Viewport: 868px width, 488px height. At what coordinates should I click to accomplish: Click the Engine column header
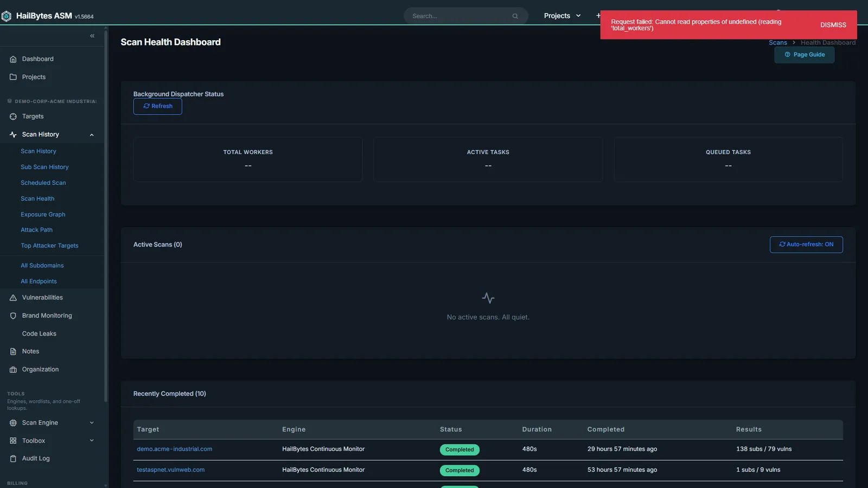[x=294, y=429]
